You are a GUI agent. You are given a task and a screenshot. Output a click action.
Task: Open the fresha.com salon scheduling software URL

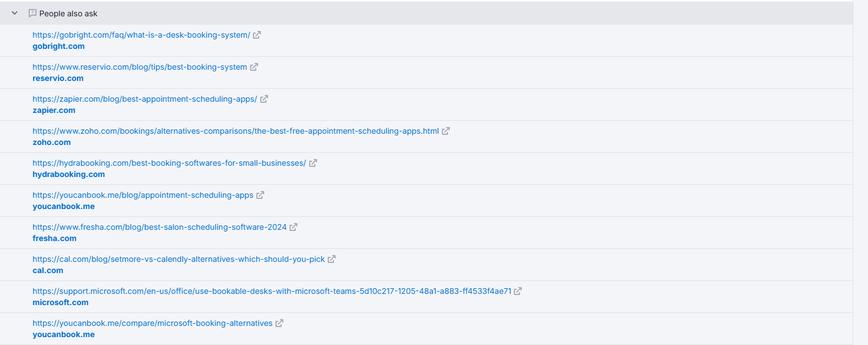[160, 227]
